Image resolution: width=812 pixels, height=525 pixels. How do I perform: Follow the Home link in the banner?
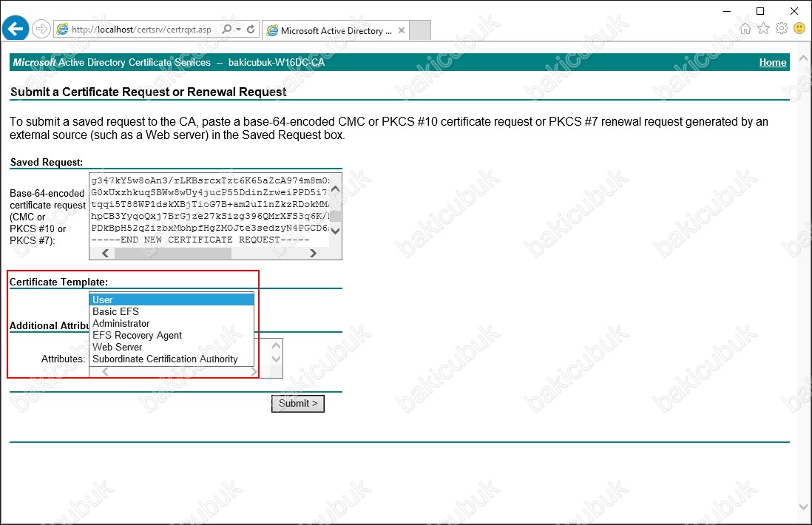pos(773,63)
